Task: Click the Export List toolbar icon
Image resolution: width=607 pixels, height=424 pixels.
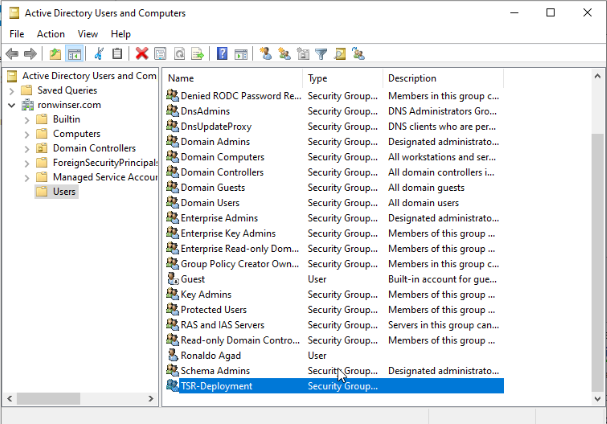Action: (198, 54)
